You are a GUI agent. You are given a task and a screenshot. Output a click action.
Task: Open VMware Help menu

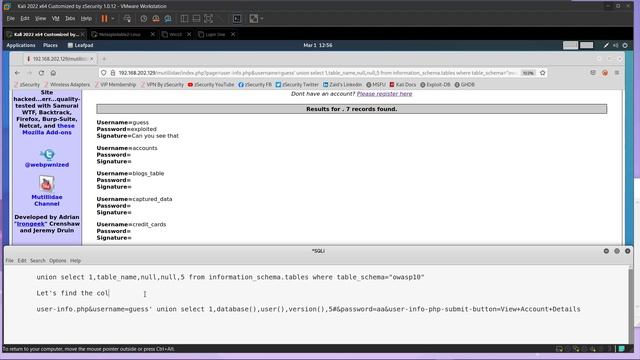86,18
